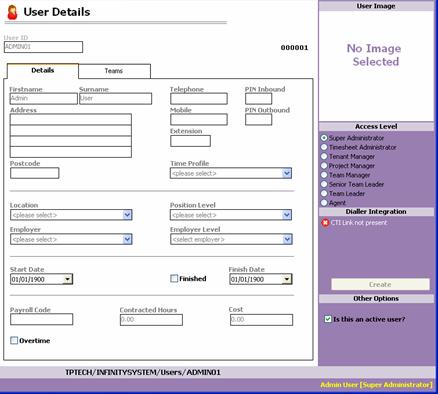This screenshot has width=438, height=394.
Task: Click the 'CTI Link not present' text
Action: (x=359, y=223)
